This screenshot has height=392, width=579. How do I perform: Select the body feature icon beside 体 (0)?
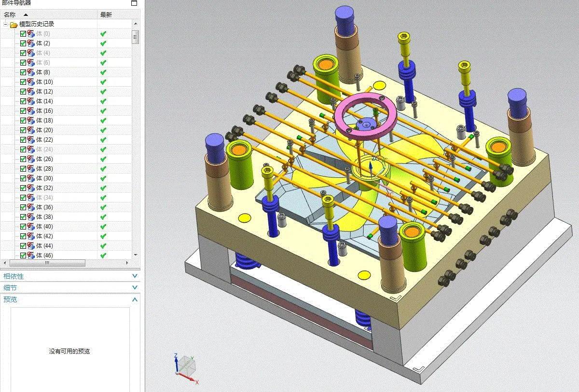coord(30,34)
